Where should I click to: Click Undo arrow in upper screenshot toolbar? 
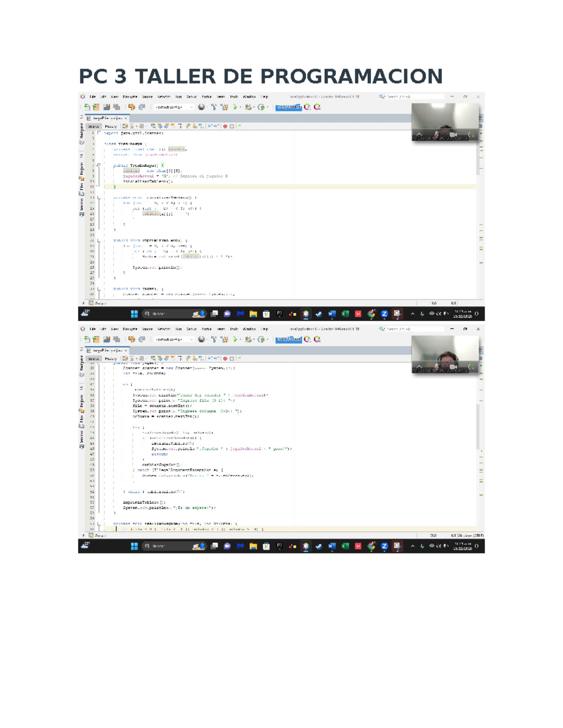click(132, 107)
